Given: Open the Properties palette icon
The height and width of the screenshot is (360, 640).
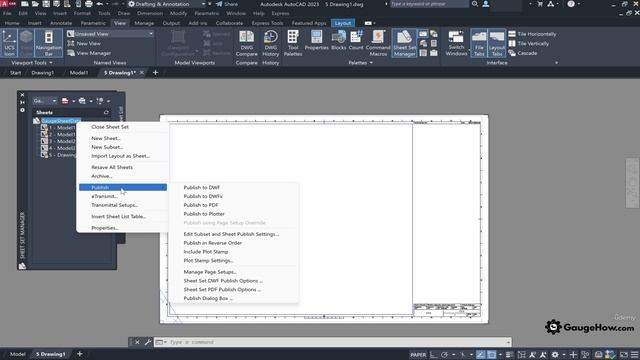Looking at the screenshot, I should click(316, 40).
